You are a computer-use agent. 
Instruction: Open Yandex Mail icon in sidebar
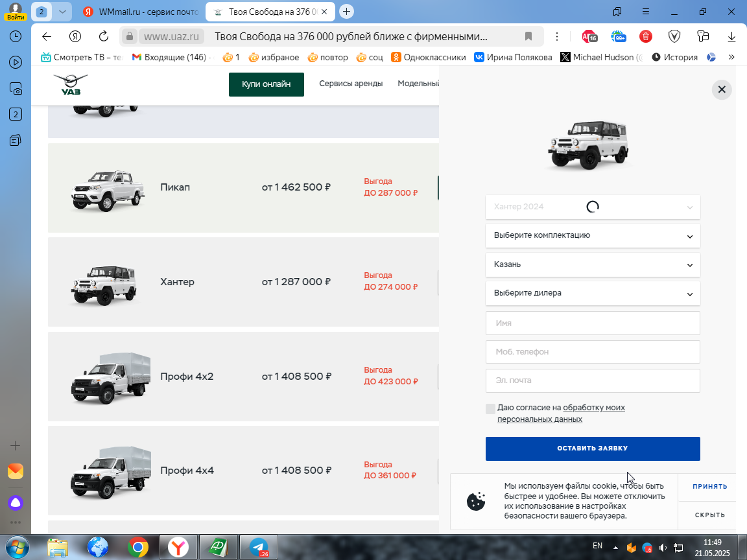click(16, 471)
